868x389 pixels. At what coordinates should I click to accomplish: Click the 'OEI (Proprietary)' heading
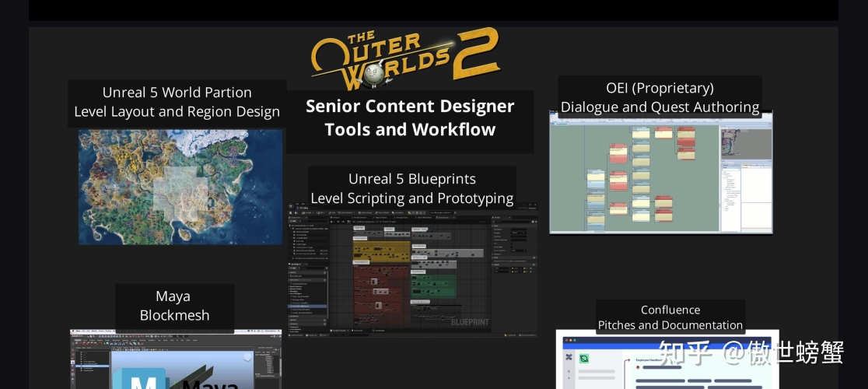[x=660, y=87]
